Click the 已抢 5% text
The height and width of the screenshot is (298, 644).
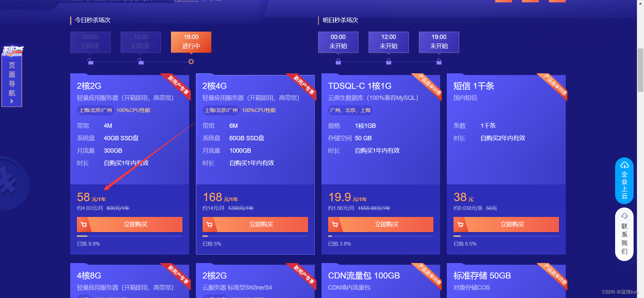(x=212, y=244)
